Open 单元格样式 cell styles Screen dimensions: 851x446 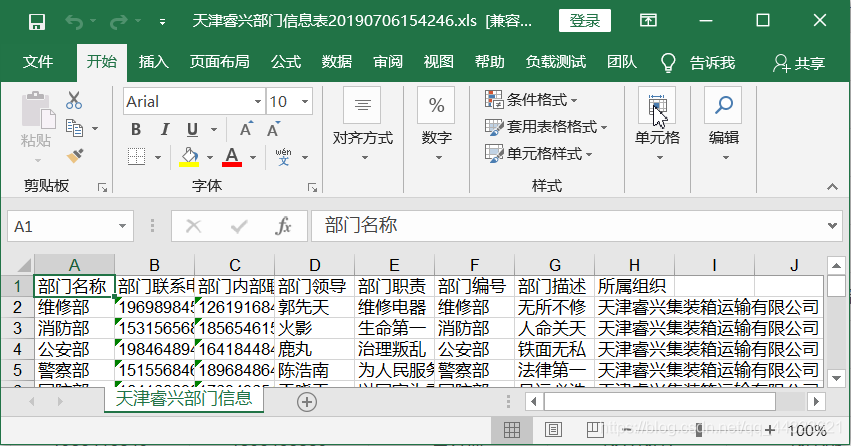tap(538, 154)
